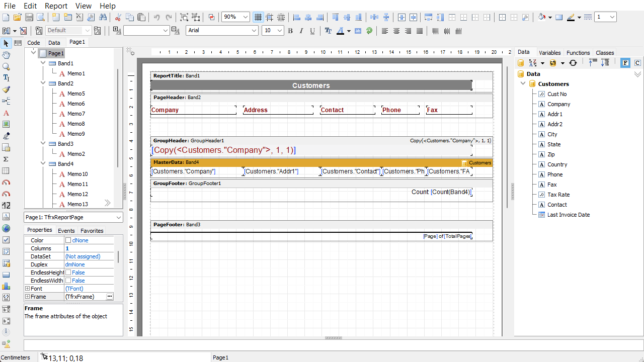The width and height of the screenshot is (644, 362).
Task: Apply Italic formatting button
Action: pos(301,31)
